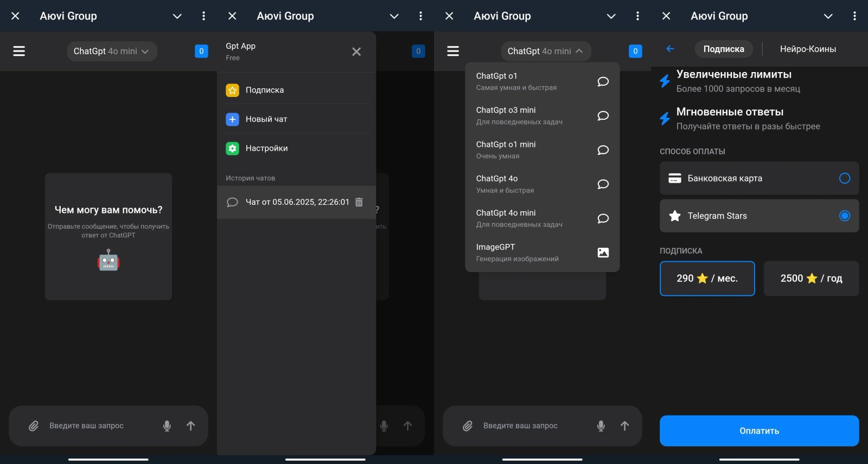Click the Чем могу вам помочь? heading
The width and height of the screenshot is (868, 464).
click(x=108, y=210)
